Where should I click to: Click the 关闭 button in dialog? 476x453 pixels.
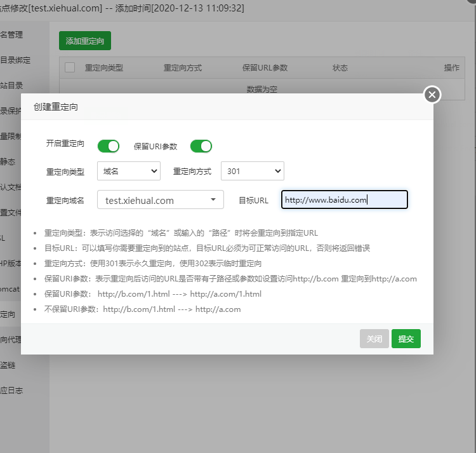point(374,339)
